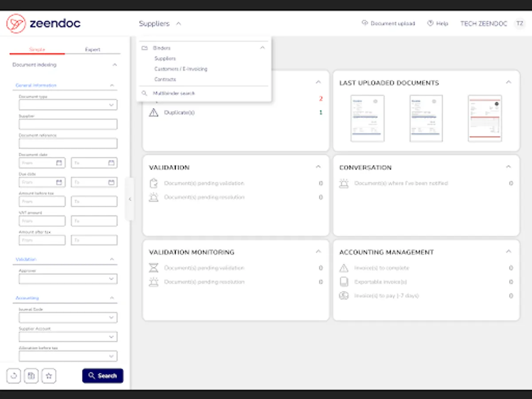Open the calendar picker for Document date From
This screenshot has width=532, height=399.
pos(60,163)
